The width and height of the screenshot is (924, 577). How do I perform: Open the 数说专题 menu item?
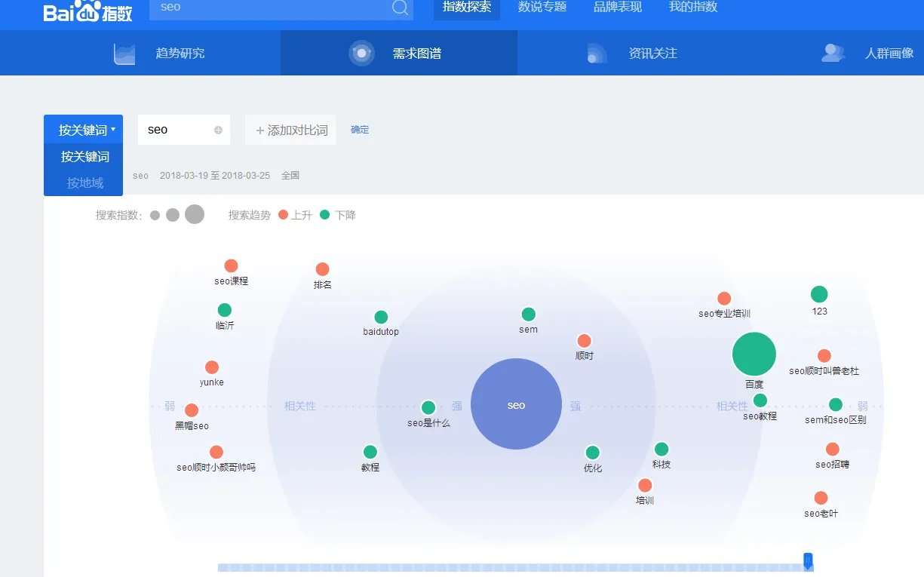click(542, 8)
